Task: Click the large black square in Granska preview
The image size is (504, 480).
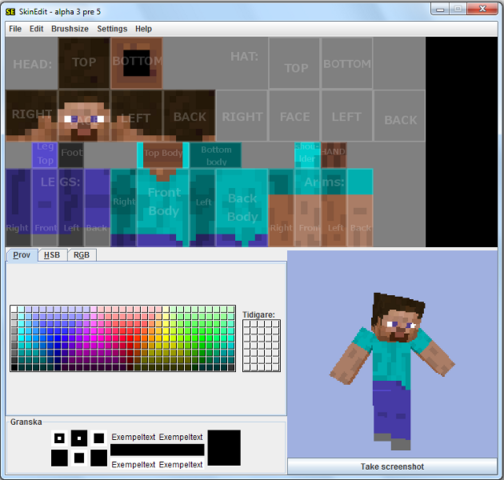Action: tap(224, 448)
